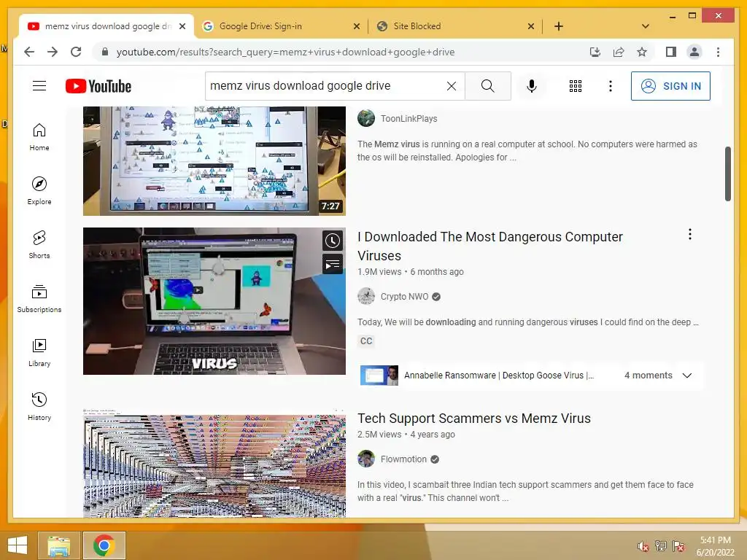The image size is (747, 560).
Task: Open Shorts in the sidebar
Action: pos(39,245)
